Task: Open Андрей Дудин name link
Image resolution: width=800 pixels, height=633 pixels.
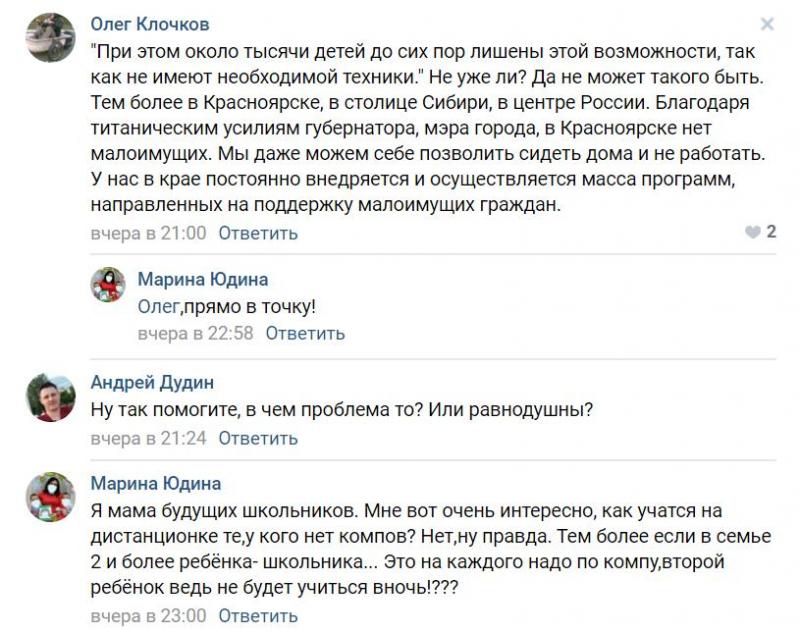Action: [x=152, y=382]
